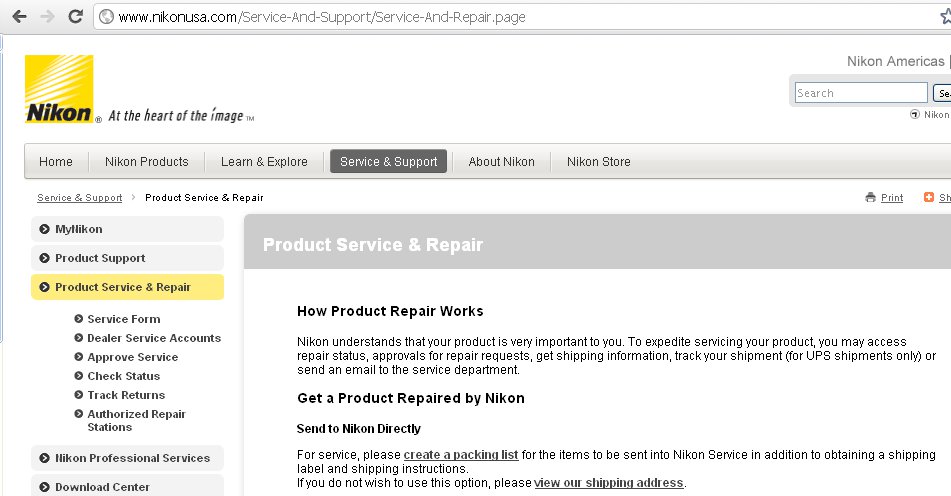Open the Home navigation tab
Image resolution: width=951 pixels, height=496 pixels.
pyautogui.click(x=56, y=162)
